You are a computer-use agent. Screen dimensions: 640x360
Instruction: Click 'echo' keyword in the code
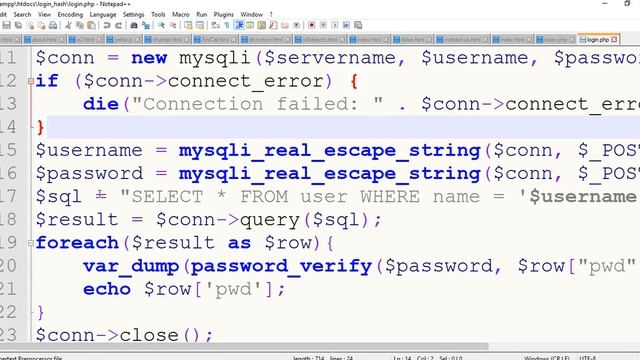(107, 289)
